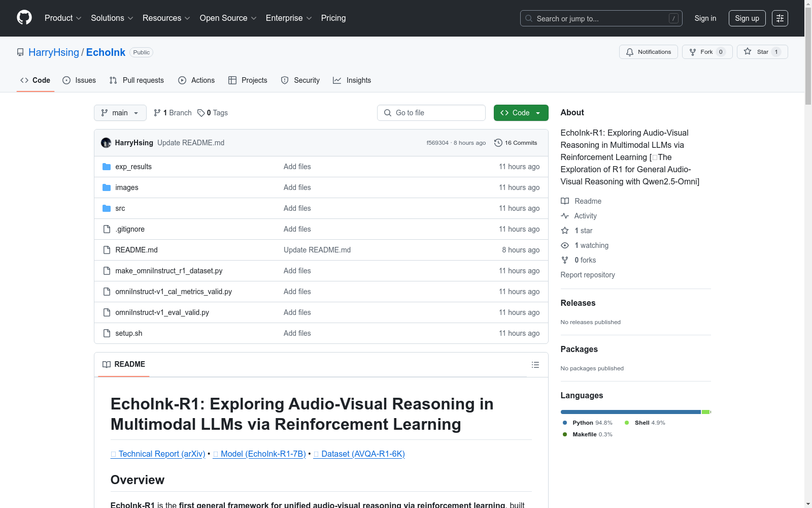Click the fork icon next to 0 forks
Screen dimensions: 812x508
coord(565,260)
